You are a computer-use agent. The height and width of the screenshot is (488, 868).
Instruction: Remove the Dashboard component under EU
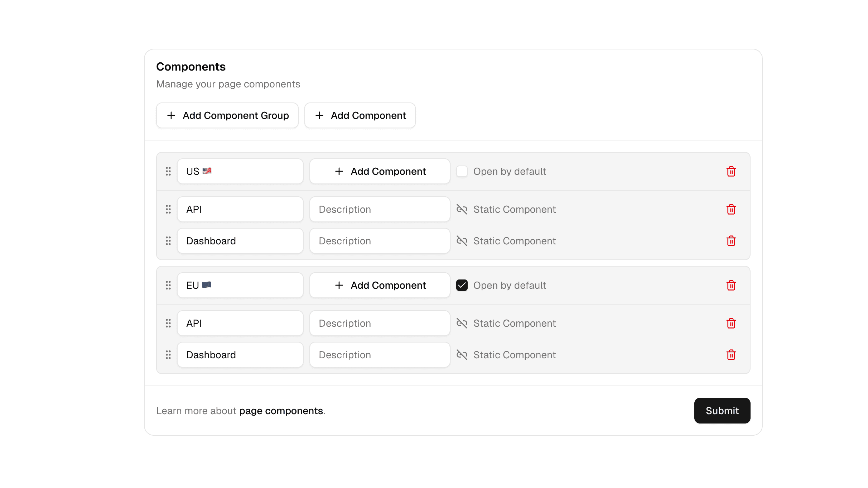point(731,355)
